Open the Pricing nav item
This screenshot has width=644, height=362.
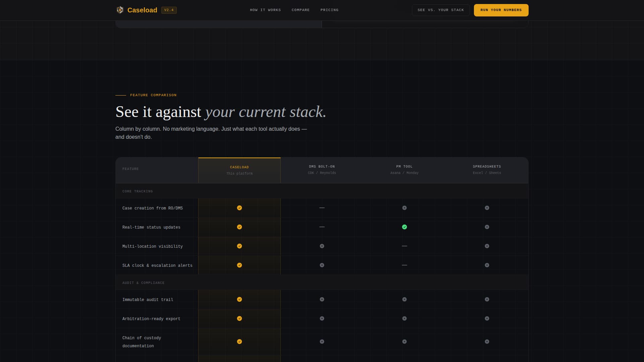click(329, 10)
